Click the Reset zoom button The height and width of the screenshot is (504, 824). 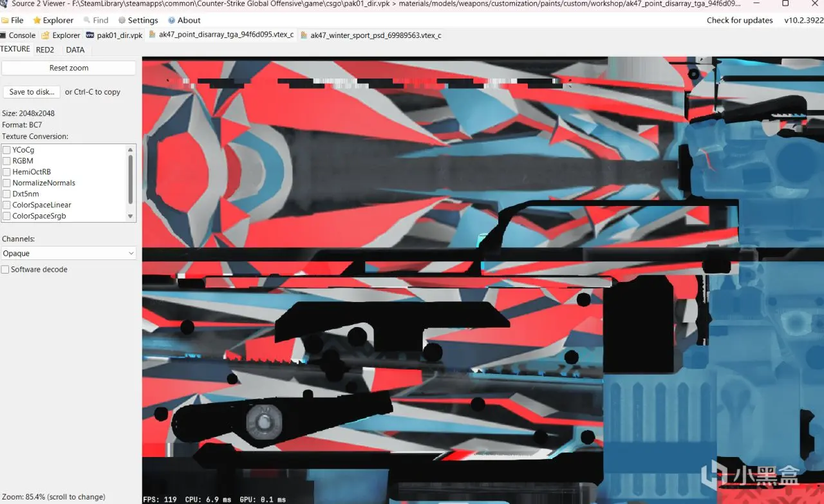pos(69,68)
